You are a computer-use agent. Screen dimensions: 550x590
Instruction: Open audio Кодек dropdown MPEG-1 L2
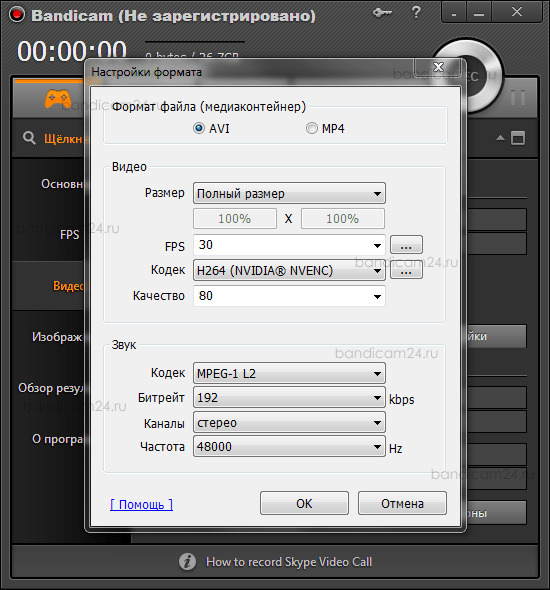coord(289,373)
